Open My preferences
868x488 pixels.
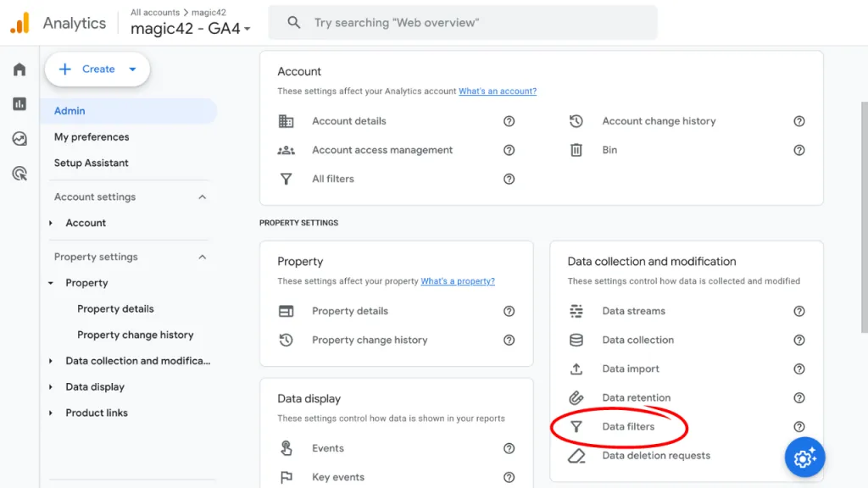(92, 136)
